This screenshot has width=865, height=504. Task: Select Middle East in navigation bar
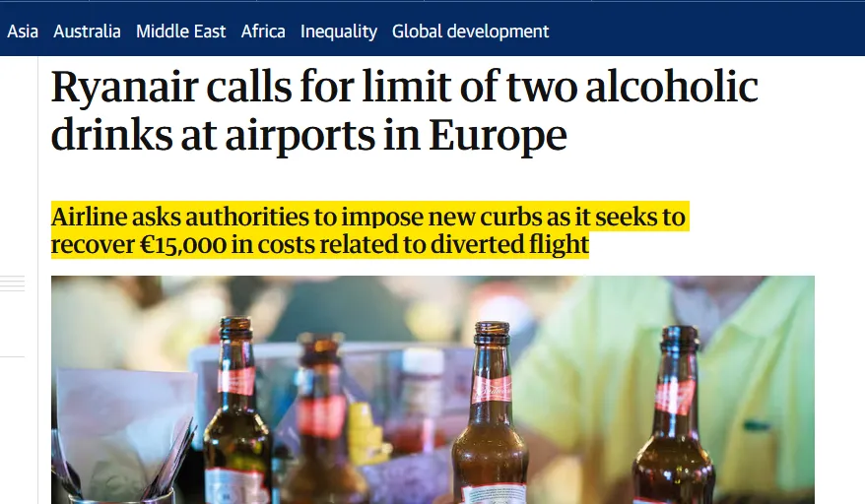(x=181, y=31)
